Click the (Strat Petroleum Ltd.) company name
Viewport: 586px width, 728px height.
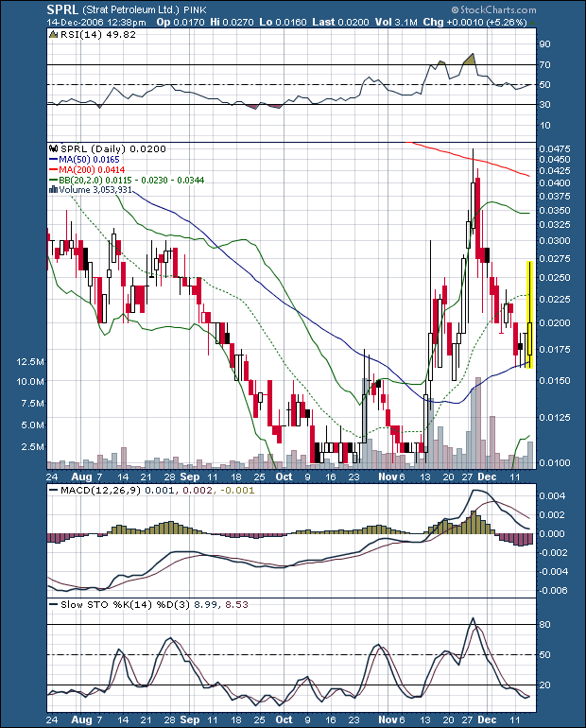tap(130, 9)
